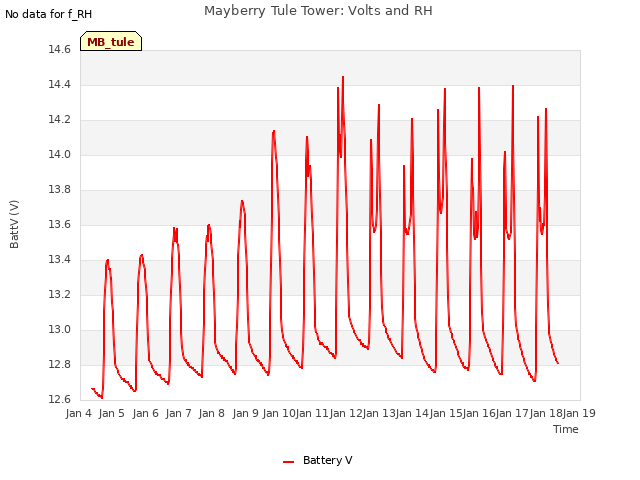Click the highest voltage peak near 14.45
This screenshot has height=480, width=640.
pos(343,78)
